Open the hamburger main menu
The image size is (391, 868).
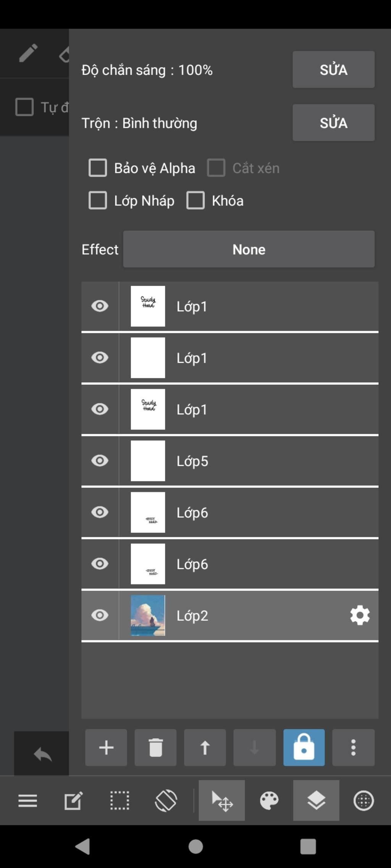coord(27,800)
